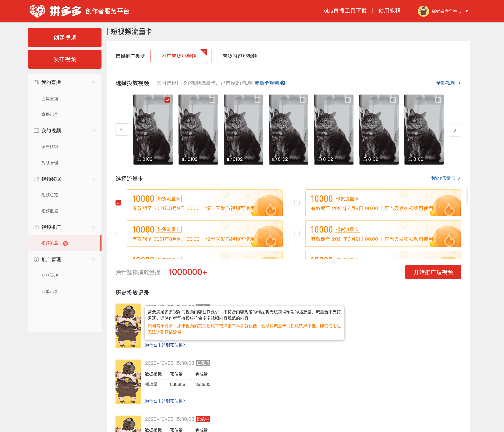Open 全部视频 to view all videos
504x432 pixels.
click(x=448, y=83)
